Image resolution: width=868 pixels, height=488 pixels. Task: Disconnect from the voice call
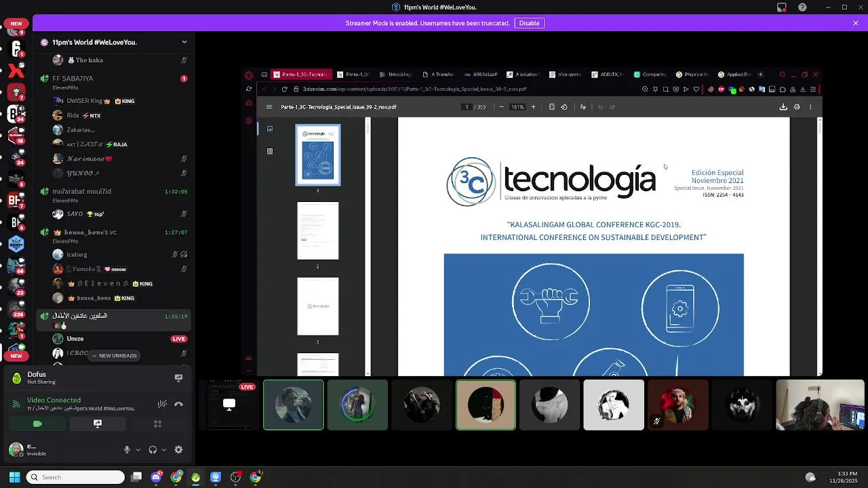178,404
